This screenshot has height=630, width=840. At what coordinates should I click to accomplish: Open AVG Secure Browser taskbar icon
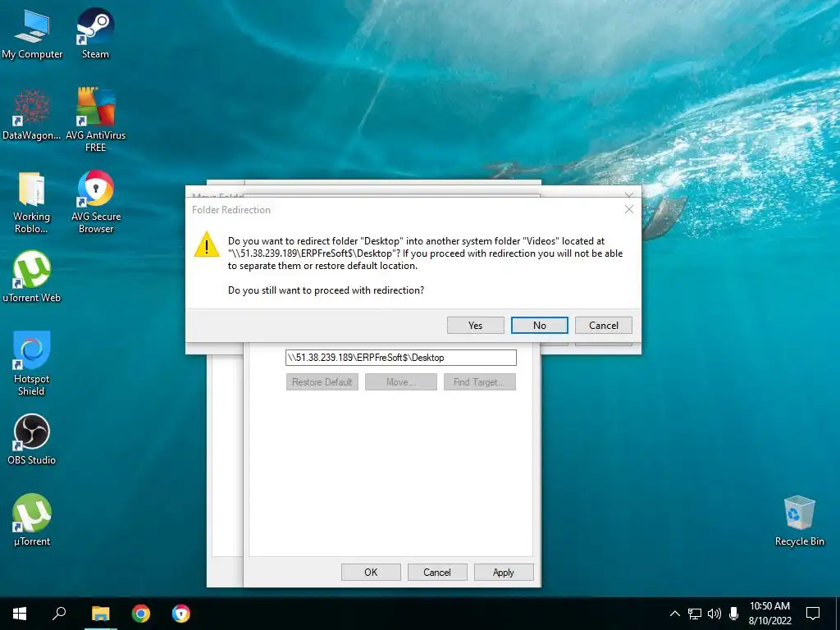click(181, 614)
